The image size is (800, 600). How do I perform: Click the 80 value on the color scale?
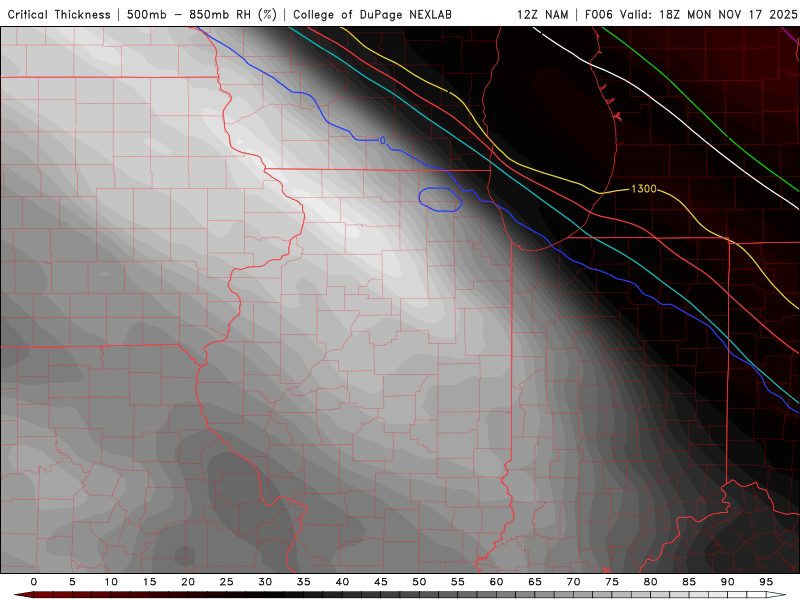coord(650,582)
